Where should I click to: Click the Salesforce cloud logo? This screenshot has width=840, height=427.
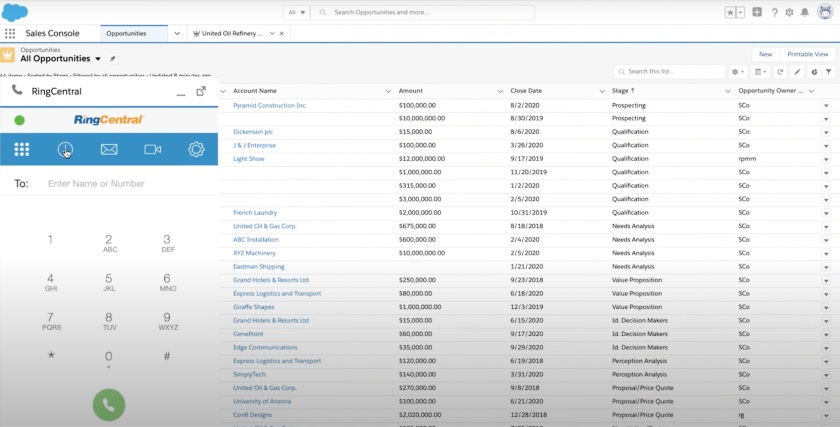[x=14, y=12]
